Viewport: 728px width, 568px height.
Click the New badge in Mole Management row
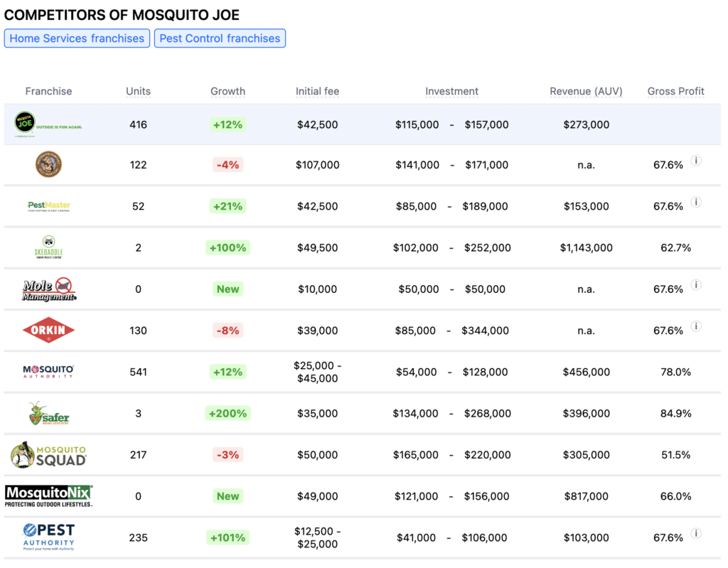click(x=227, y=289)
